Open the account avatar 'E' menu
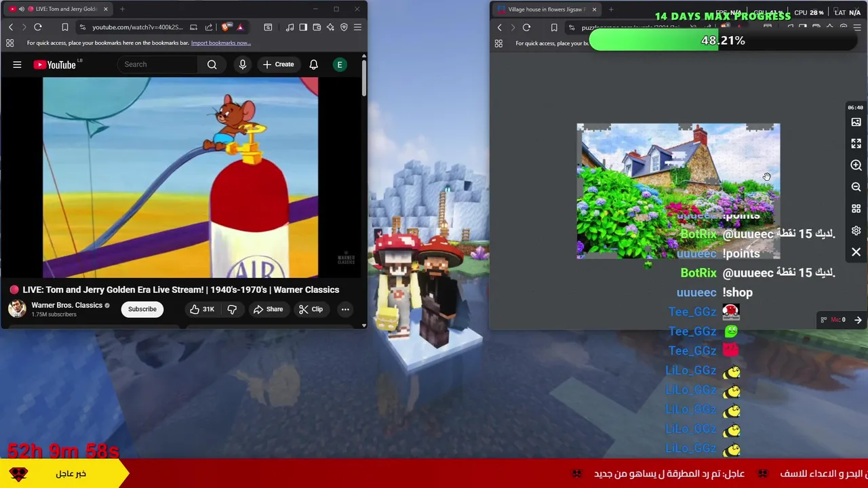Viewport: 868px width, 488px height. coord(340,64)
